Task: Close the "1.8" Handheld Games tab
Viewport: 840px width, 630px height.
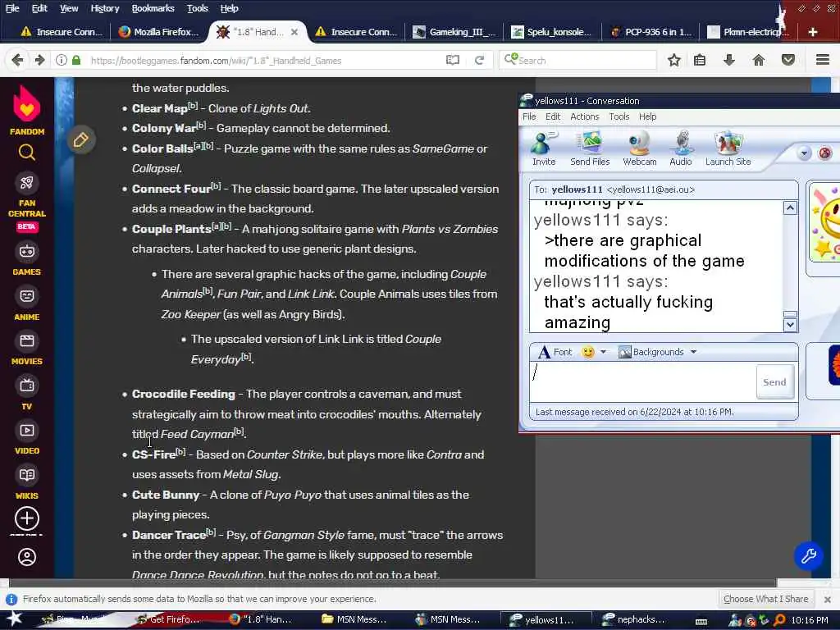Action: point(294,32)
